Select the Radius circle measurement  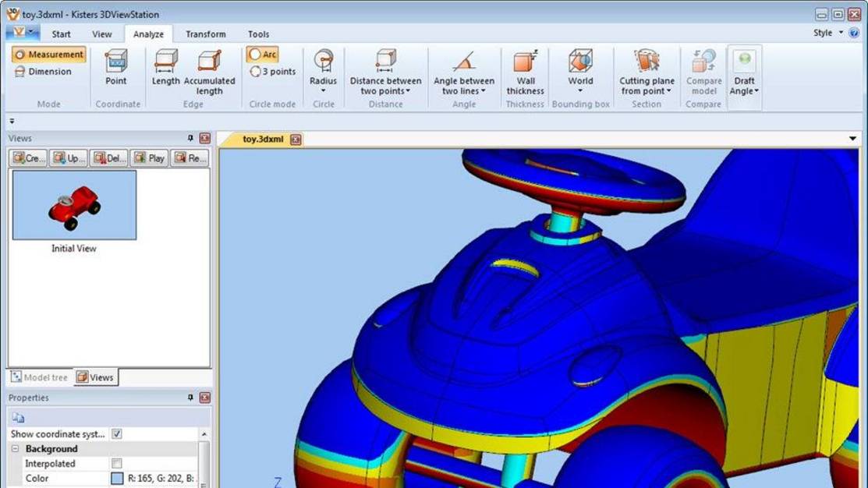(324, 68)
